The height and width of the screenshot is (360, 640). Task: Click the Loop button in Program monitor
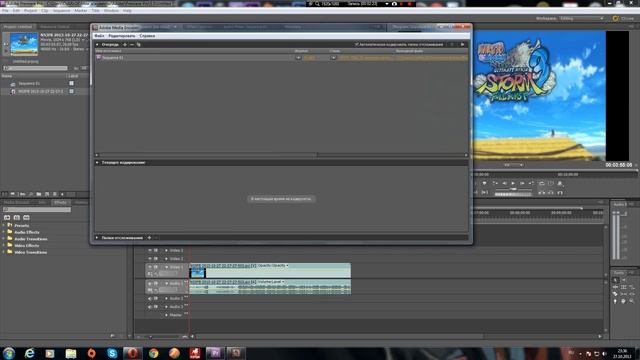542,184
